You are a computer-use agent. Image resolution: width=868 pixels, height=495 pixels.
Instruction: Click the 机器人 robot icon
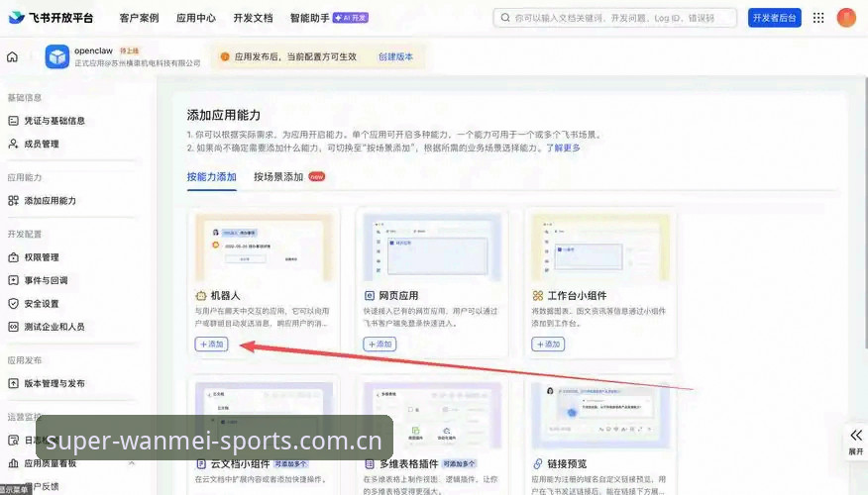tap(201, 296)
